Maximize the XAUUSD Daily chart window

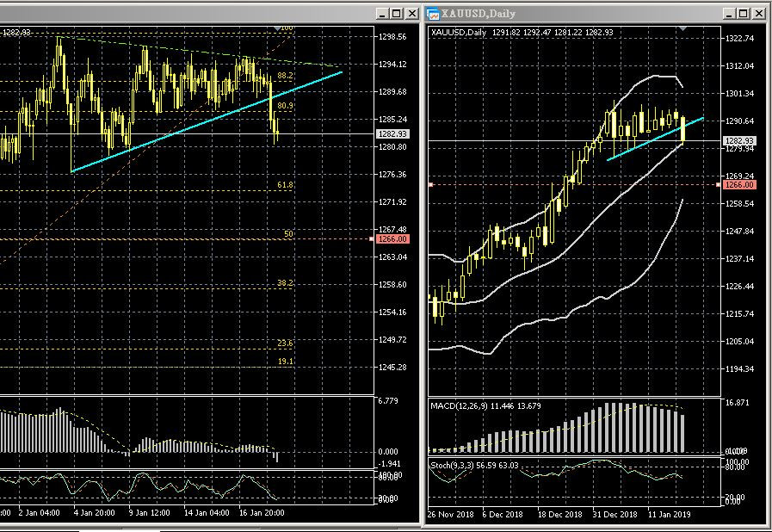(743, 14)
